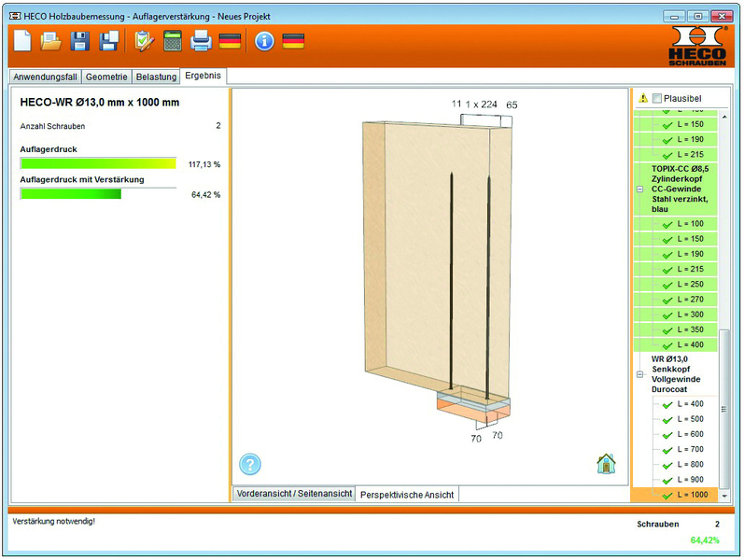
Task: Create a new project with the blank page icon
Action: 22,41
